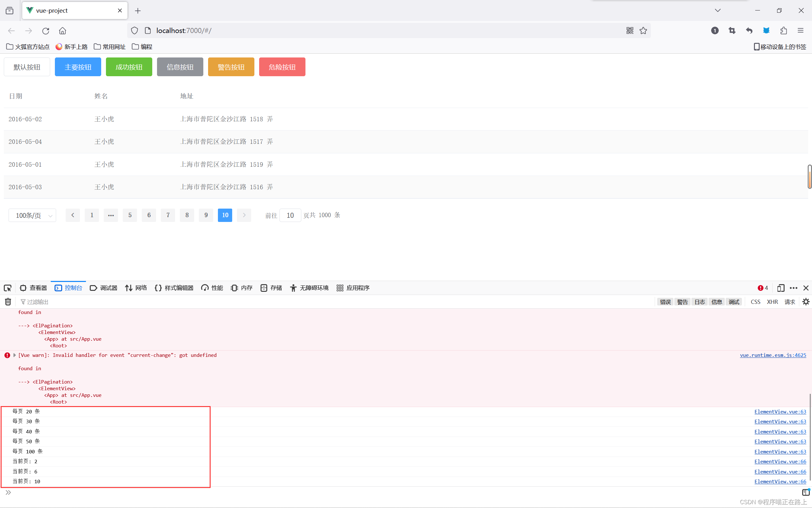Click the red 危险按钮 button

coord(282,67)
